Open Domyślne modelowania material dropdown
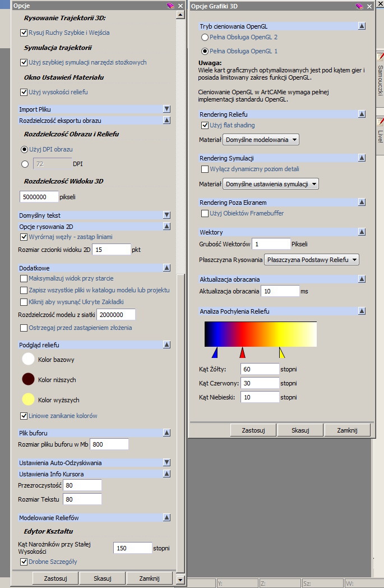 tap(261, 140)
